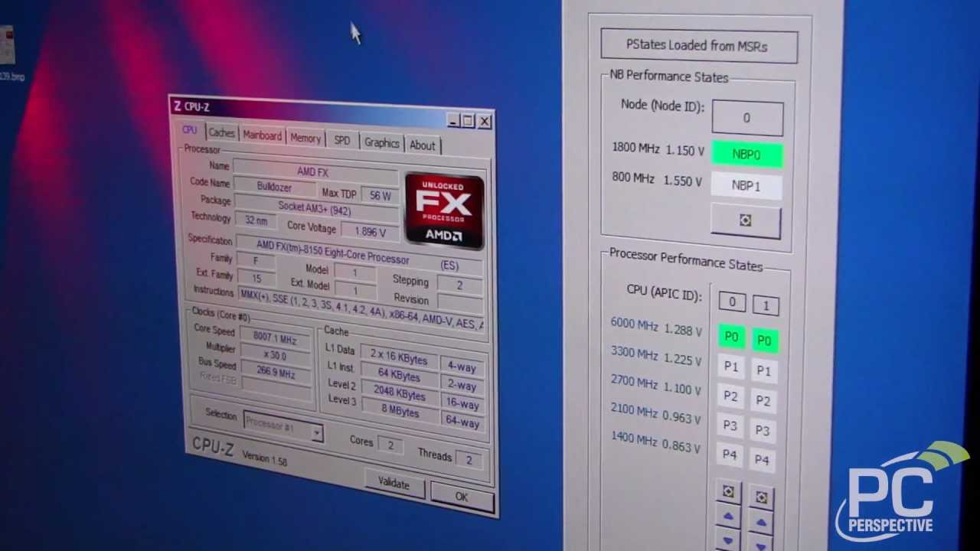Open the About tab
This screenshot has width=980, height=551.
tap(422, 145)
